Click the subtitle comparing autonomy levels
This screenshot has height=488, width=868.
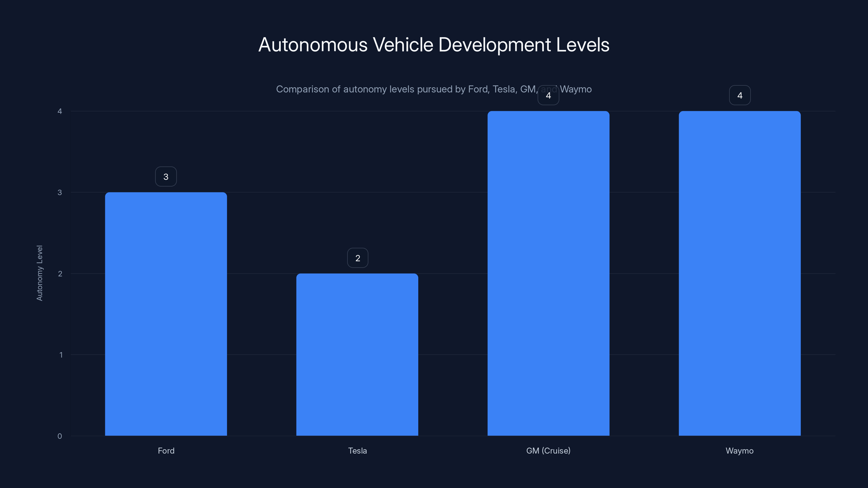tap(434, 89)
